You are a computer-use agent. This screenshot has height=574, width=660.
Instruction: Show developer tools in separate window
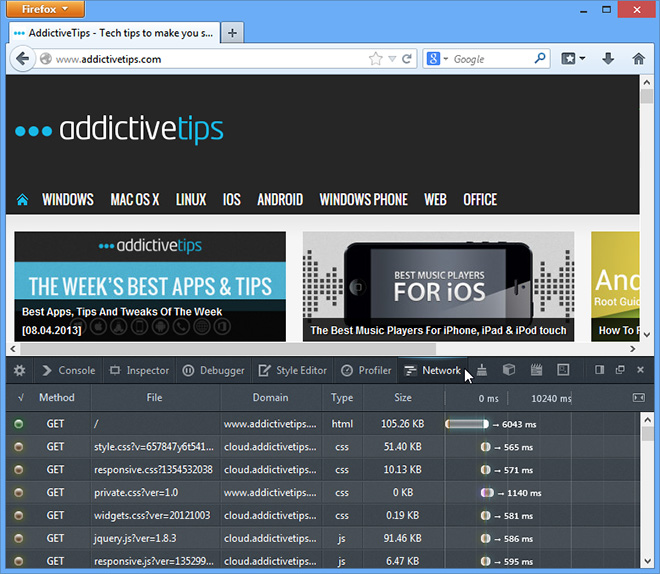620,370
